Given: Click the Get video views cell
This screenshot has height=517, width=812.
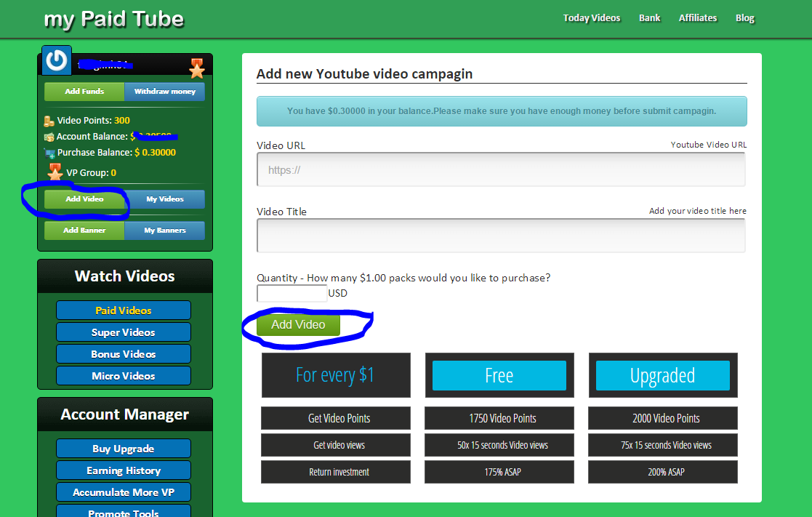Looking at the screenshot, I should [x=336, y=445].
